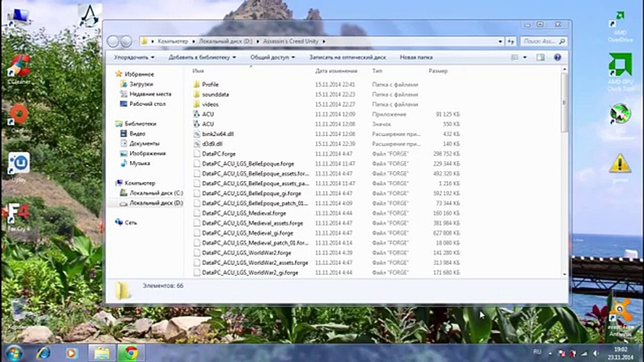
Task: Switch to Google Chrome on the taskbar
Action: click(132, 353)
